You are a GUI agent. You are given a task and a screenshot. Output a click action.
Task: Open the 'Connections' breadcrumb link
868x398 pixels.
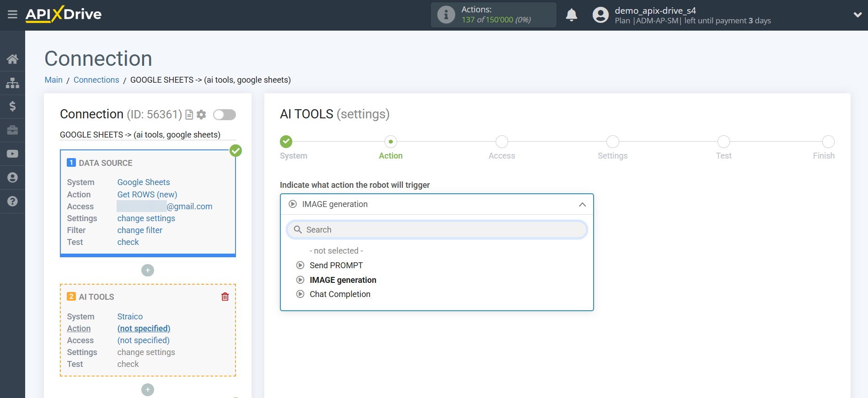pyautogui.click(x=96, y=80)
